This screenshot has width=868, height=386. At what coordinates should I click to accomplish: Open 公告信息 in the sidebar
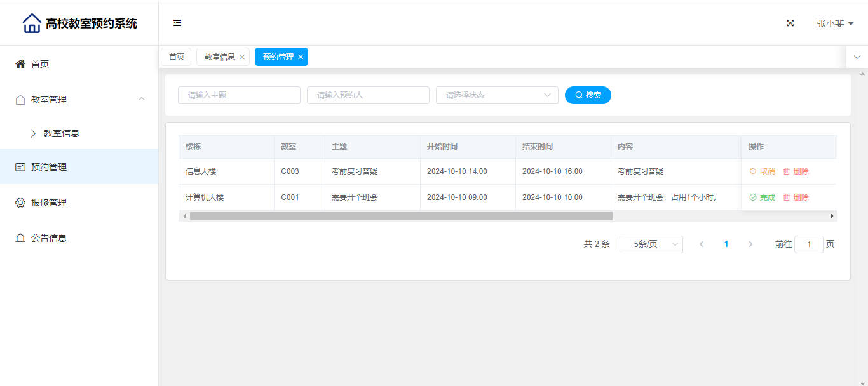pos(49,238)
